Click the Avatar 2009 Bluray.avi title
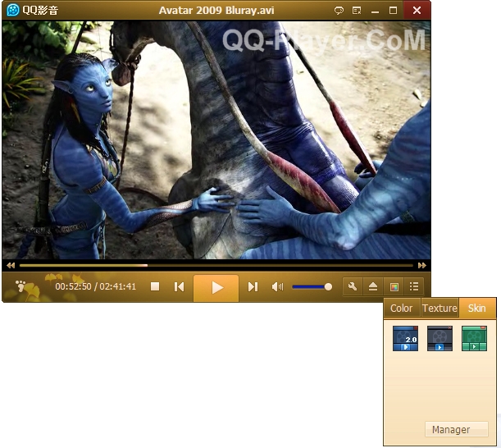This screenshot has height=448, width=501. tap(216, 10)
